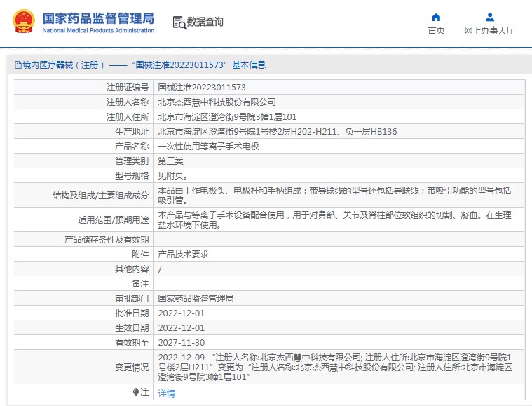Open 网上办事大厅 online service hall

click(x=489, y=31)
